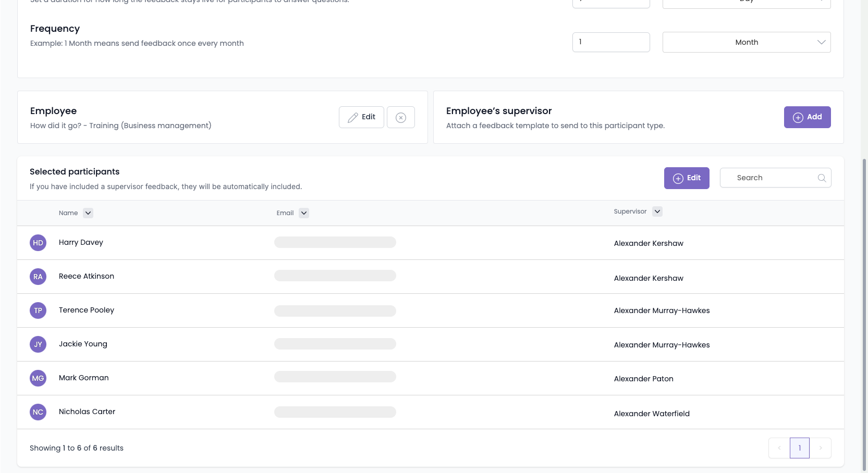
Task: Click the NC avatar for Nicholas Carter
Action: pos(38,412)
